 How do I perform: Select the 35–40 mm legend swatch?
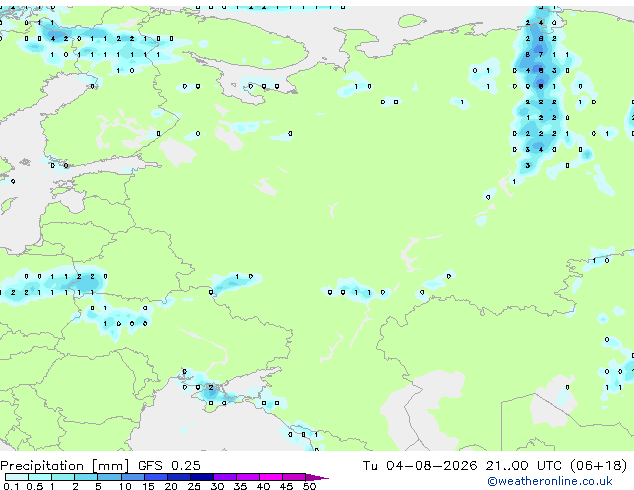pos(247,477)
